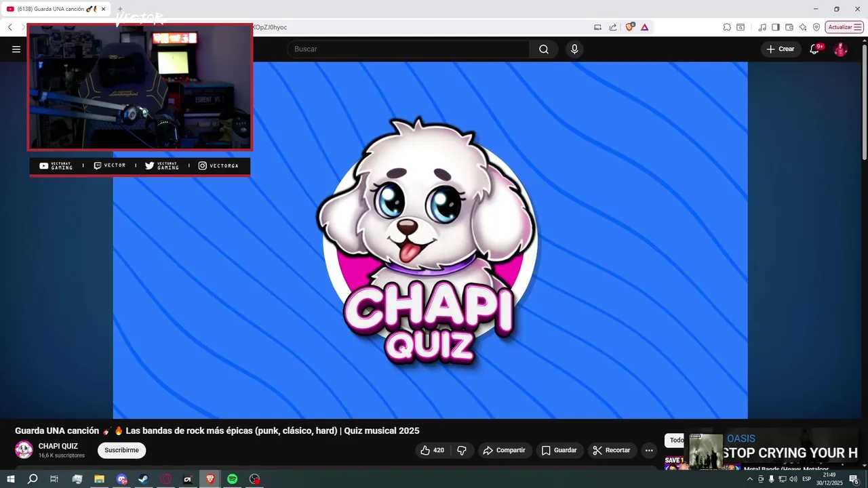Show hidden system tray icons chevron
The height and width of the screenshot is (488, 868).
pyautogui.click(x=750, y=479)
